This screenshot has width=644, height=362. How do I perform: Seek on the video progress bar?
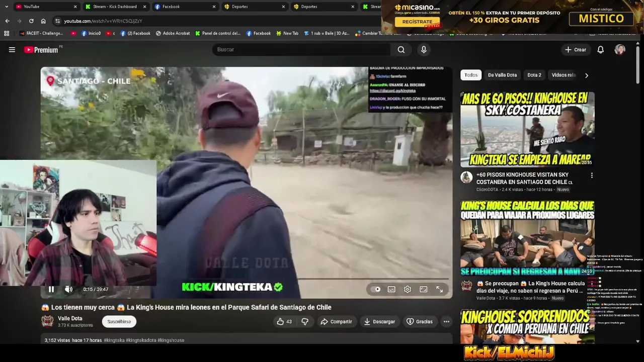click(x=247, y=279)
